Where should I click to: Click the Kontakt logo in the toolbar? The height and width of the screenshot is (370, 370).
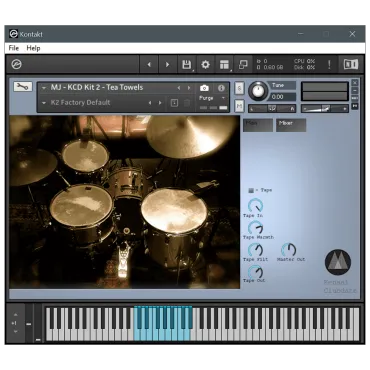tap(16, 64)
